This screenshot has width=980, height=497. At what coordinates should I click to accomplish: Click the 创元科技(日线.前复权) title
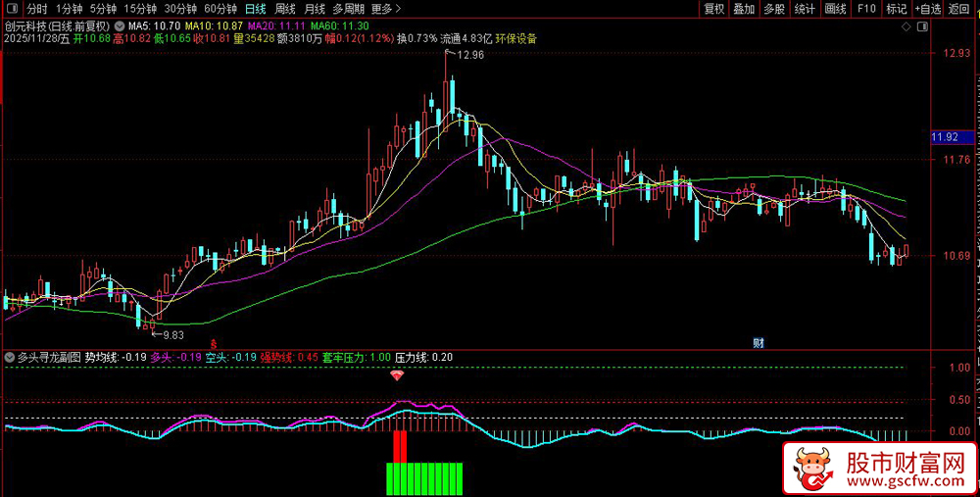point(58,26)
